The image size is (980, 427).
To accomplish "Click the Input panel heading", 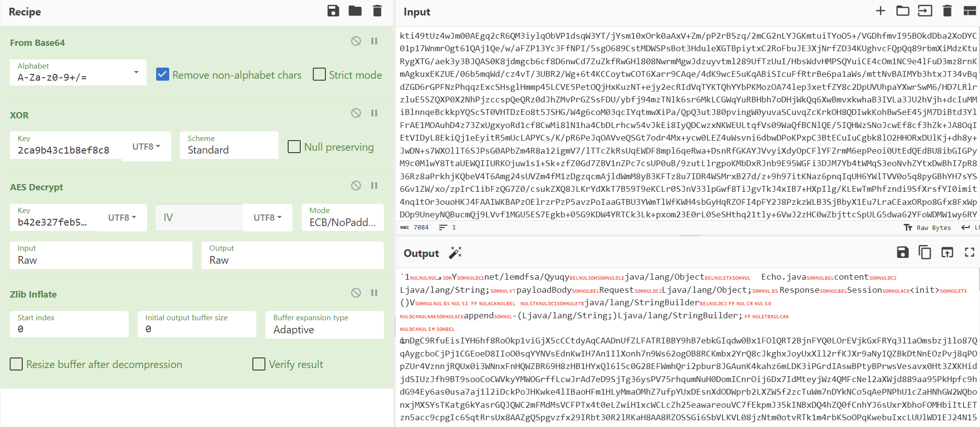I will (x=417, y=12).
